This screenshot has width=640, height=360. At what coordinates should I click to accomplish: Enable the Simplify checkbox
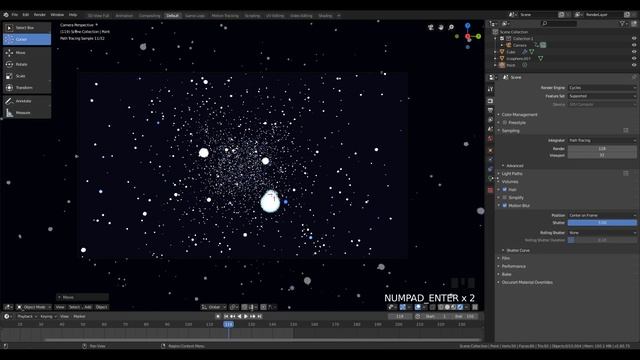pos(505,198)
